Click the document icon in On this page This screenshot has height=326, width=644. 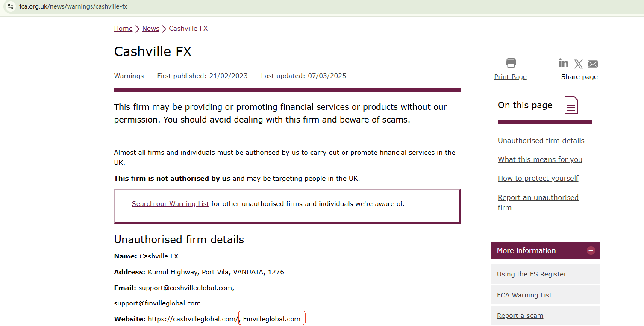click(571, 105)
